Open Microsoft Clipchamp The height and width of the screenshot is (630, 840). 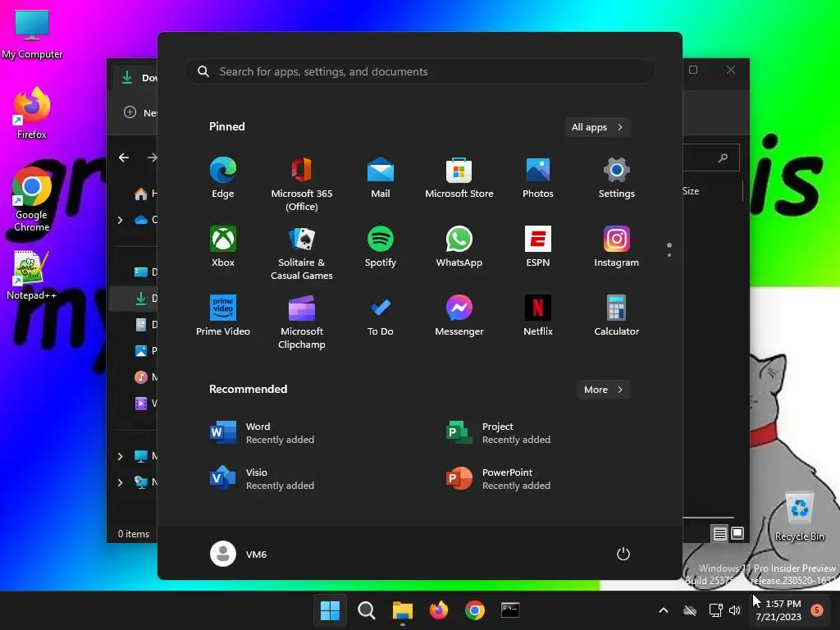tap(302, 322)
